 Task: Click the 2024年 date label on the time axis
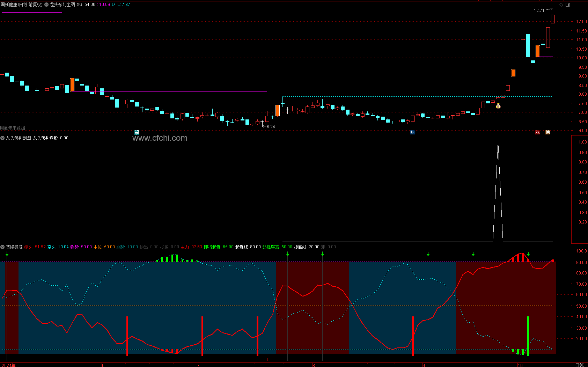coord(8,365)
